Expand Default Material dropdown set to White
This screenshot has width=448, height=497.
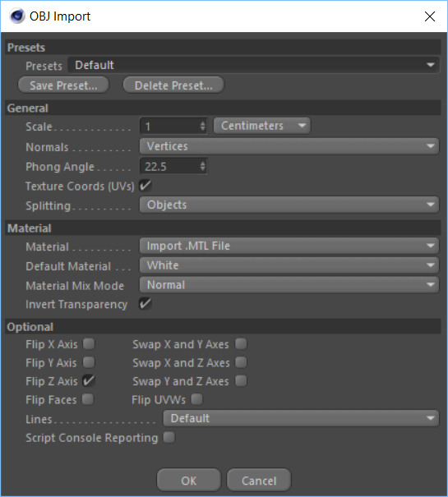(x=289, y=265)
